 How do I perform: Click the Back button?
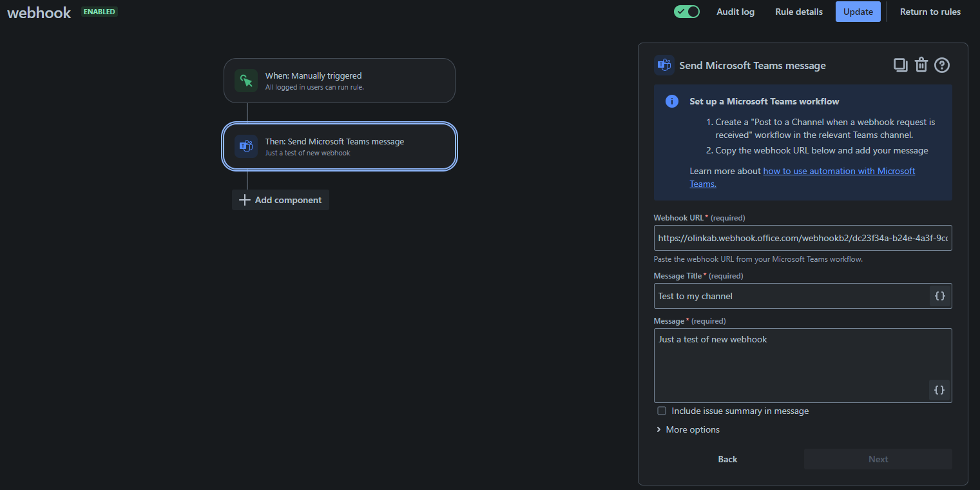[x=727, y=459]
